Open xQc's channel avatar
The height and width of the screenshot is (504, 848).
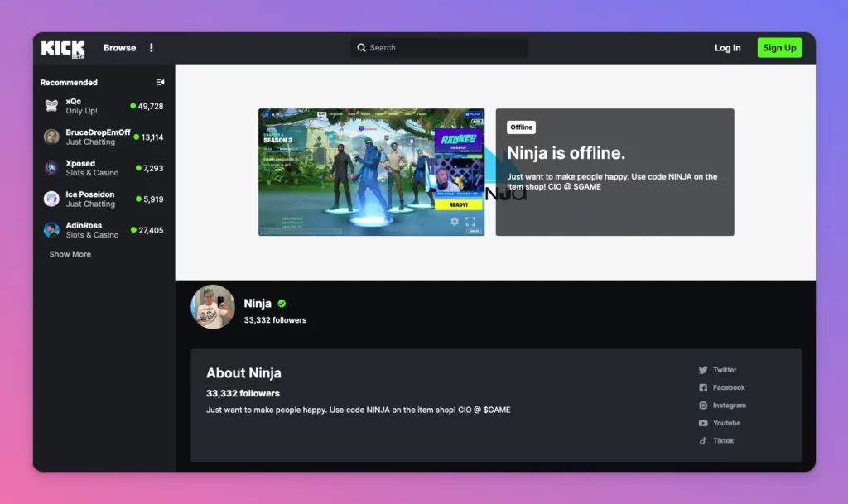click(x=51, y=106)
